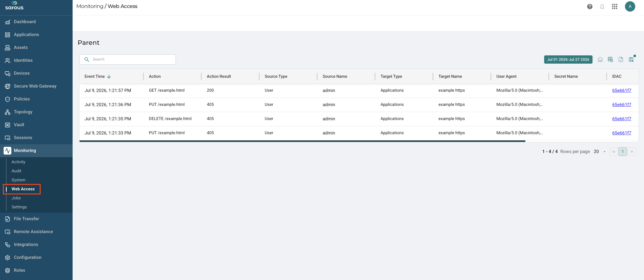
Task: Click the Action Result column header
Action: (219, 77)
